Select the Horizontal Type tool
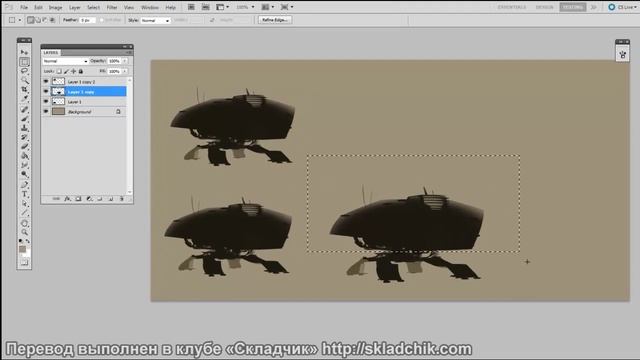640x360 pixels. pos(24,194)
